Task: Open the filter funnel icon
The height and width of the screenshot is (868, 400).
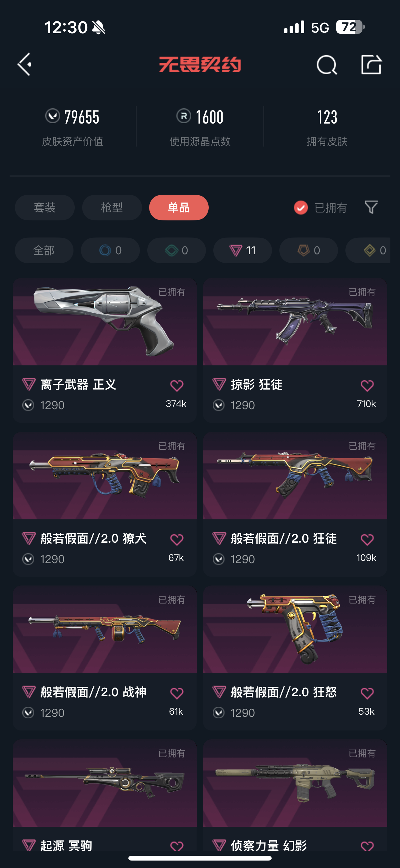Action: [371, 207]
